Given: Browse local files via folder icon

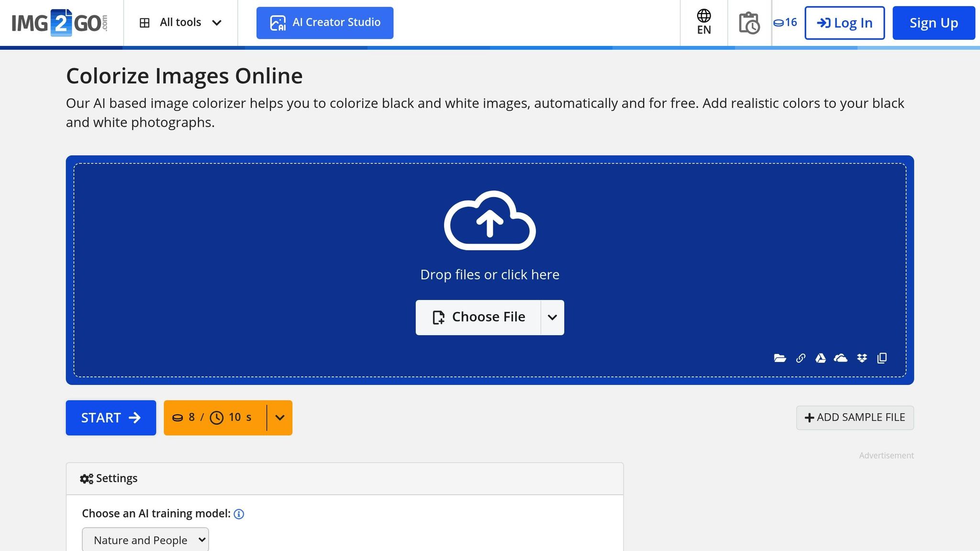Looking at the screenshot, I should (780, 358).
